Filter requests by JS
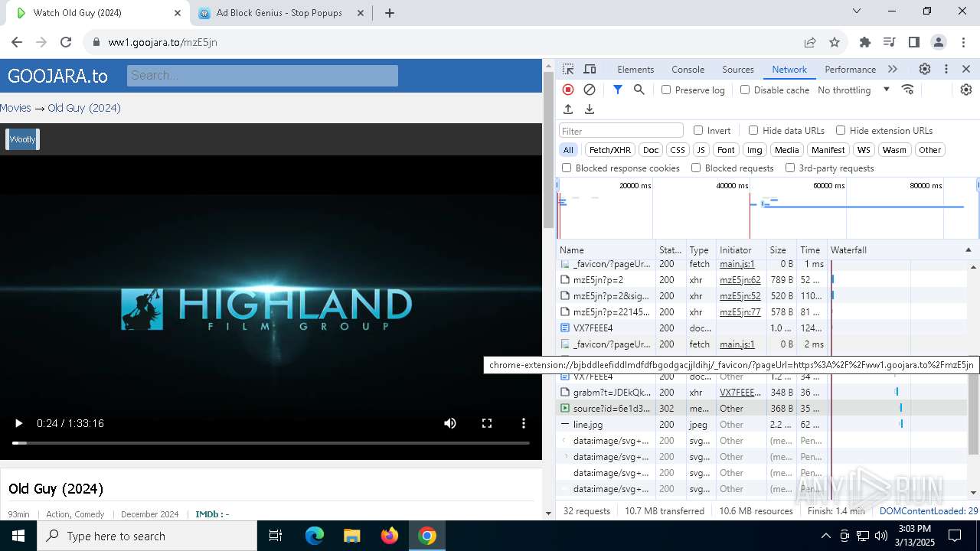The image size is (980, 551). 701,150
